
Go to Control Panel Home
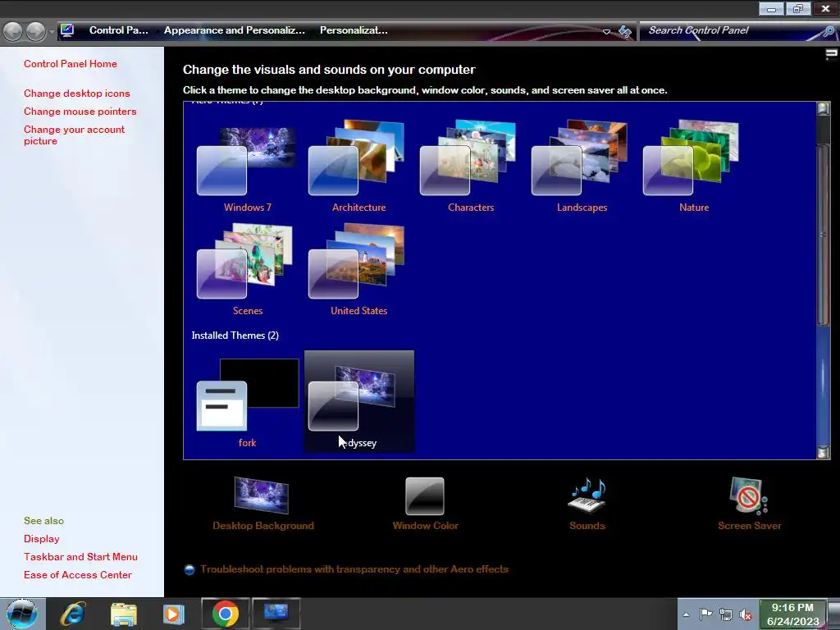pos(71,64)
